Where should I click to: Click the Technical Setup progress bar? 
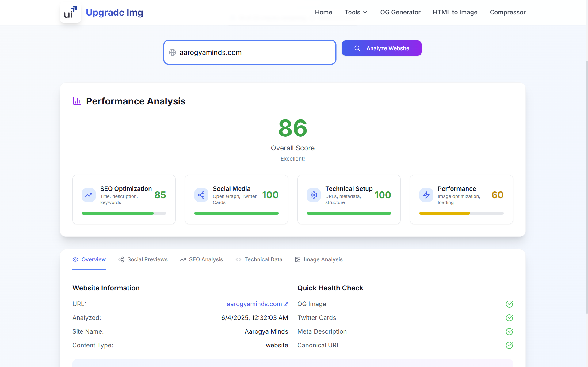click(349, 213)
